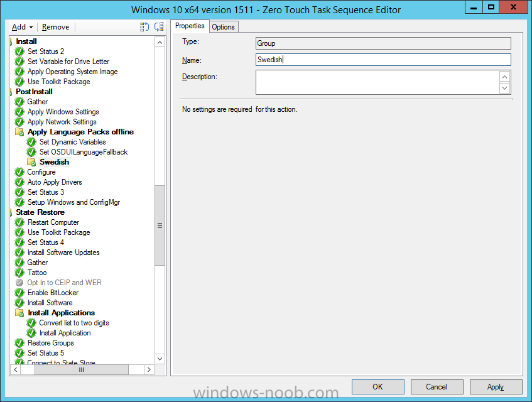Select Apply Language Packs offline group

(81, 132)
